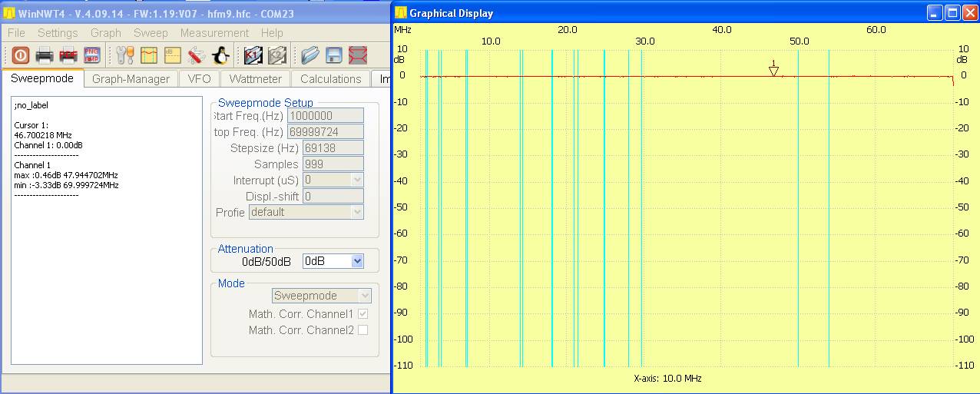This screenshot has height=394, width=980.
Task: Switch to the Graph-Manager tab
Action: [x=131, y=78]
